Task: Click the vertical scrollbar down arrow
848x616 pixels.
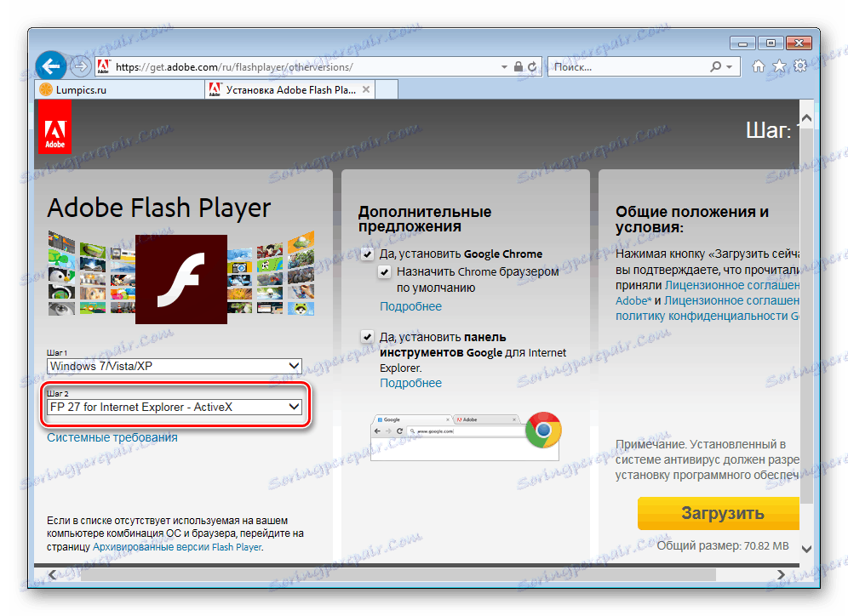Action: click(806, 549)
